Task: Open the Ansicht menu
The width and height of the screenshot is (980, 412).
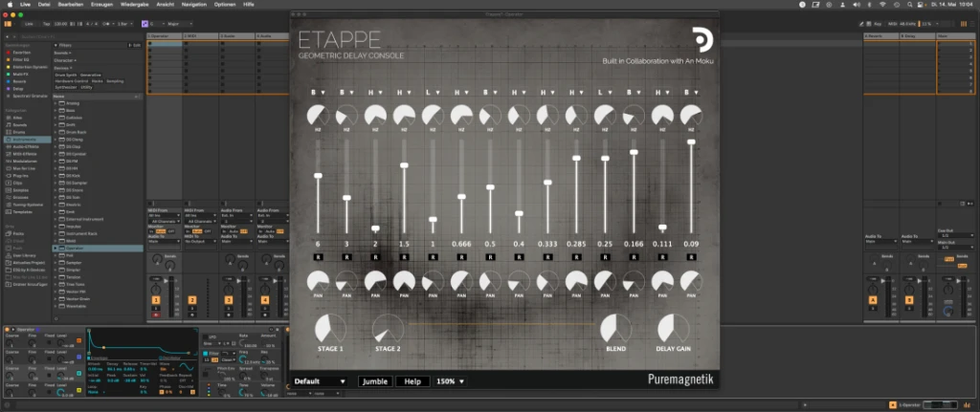Action: point(165,4)
